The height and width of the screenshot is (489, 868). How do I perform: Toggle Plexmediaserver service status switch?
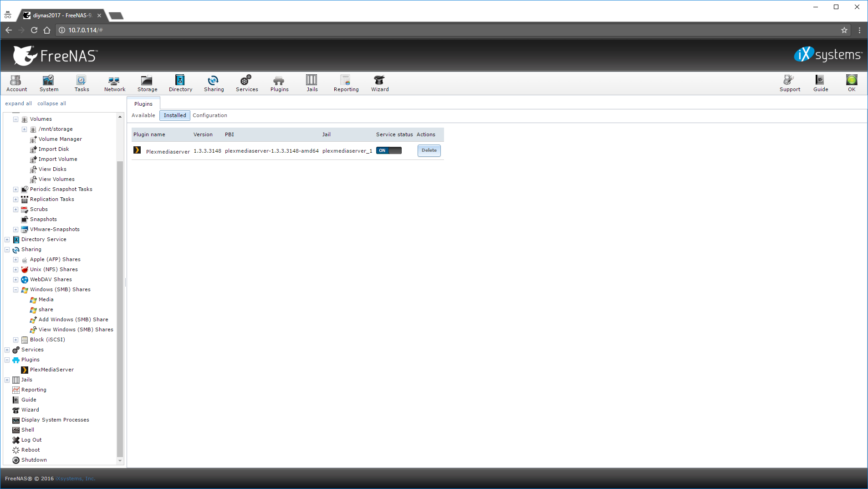389,151
